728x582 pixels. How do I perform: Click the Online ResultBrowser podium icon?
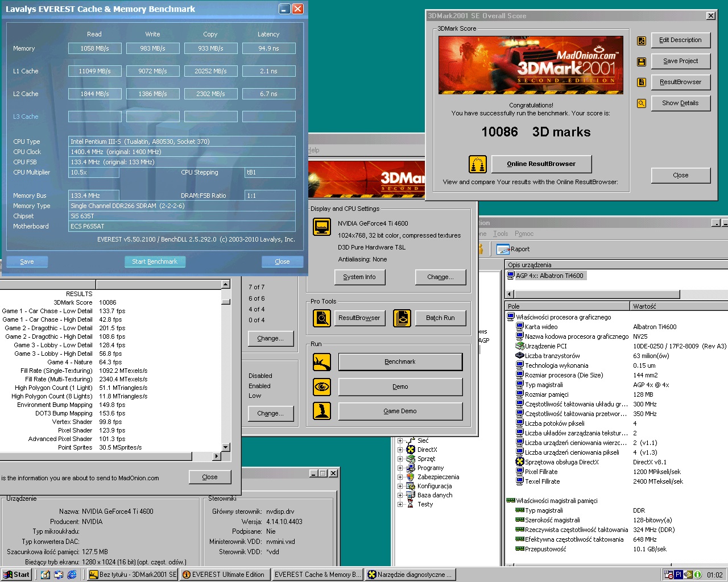point(478,164)
